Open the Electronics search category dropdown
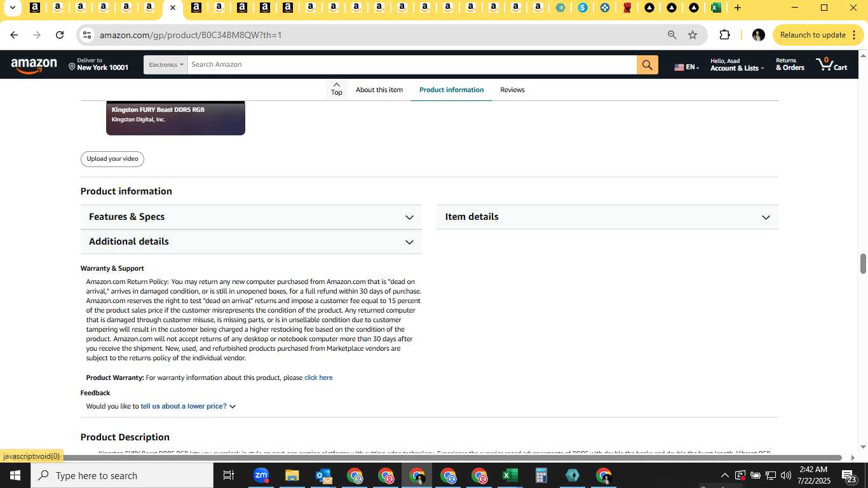The image size is (868, 488). 166,65
